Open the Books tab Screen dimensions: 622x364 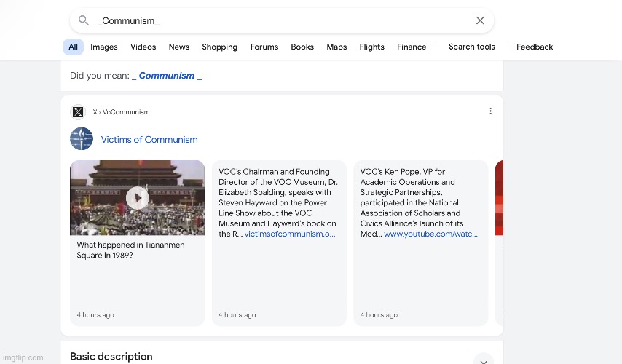point(302,47)
